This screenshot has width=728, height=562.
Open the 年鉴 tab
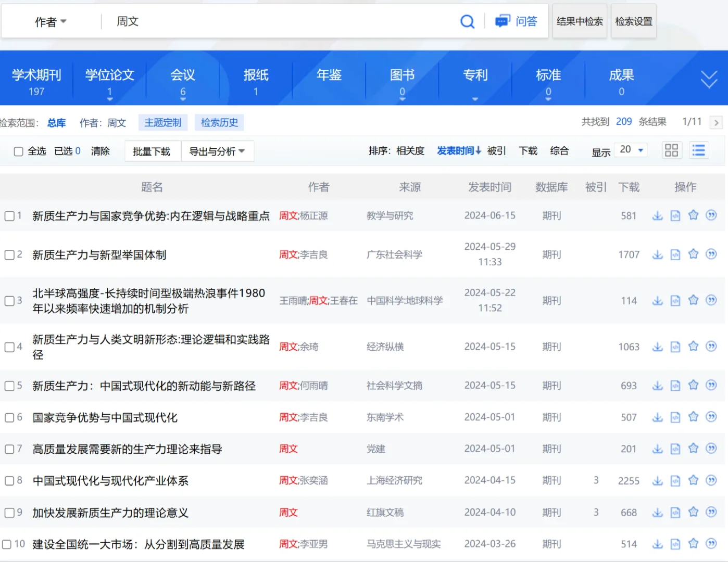point(329,75)
